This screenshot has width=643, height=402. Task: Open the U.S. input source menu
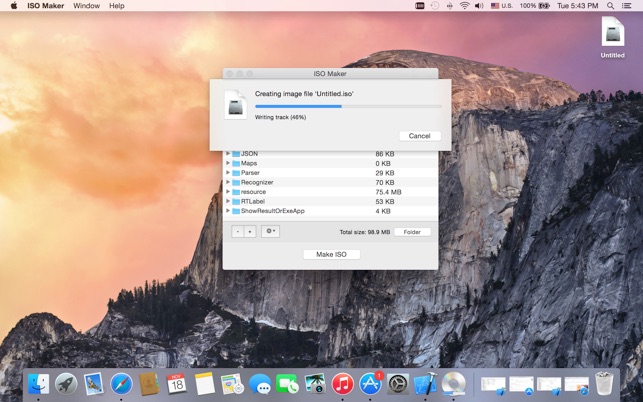tap(502, 6)
